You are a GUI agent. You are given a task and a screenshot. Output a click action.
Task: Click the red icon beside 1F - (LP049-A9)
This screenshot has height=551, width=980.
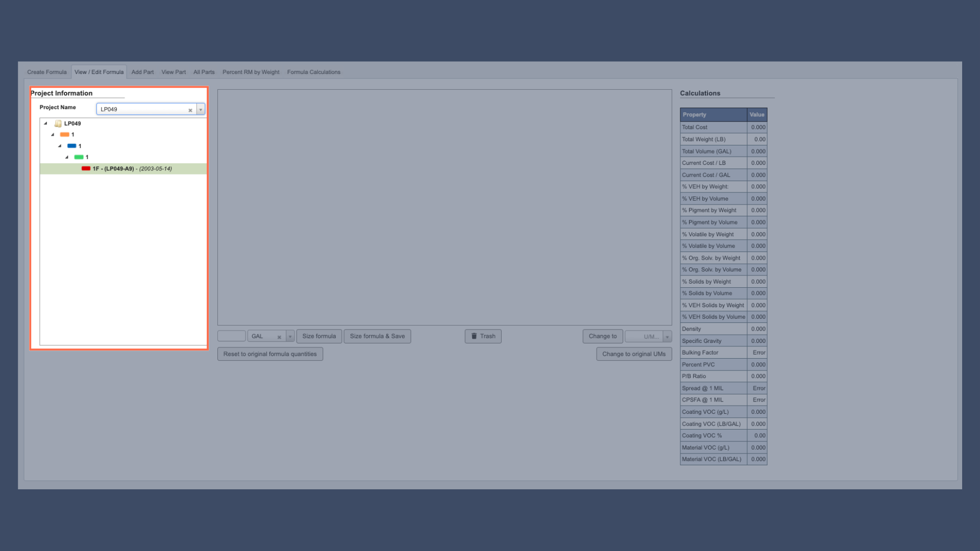pos(86,168)
